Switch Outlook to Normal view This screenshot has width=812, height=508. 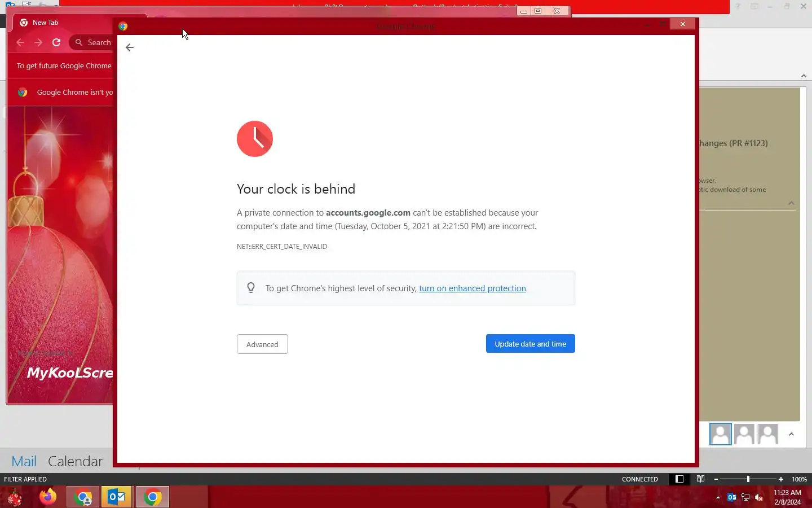(679, 479)
